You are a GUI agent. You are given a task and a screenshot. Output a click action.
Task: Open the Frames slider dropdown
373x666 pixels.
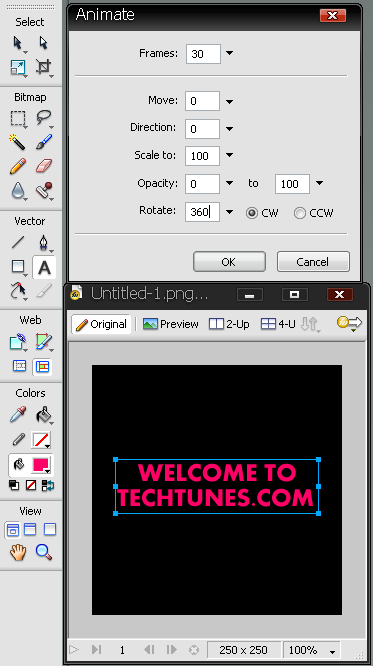pyautogui.click(x=229, y=54)
